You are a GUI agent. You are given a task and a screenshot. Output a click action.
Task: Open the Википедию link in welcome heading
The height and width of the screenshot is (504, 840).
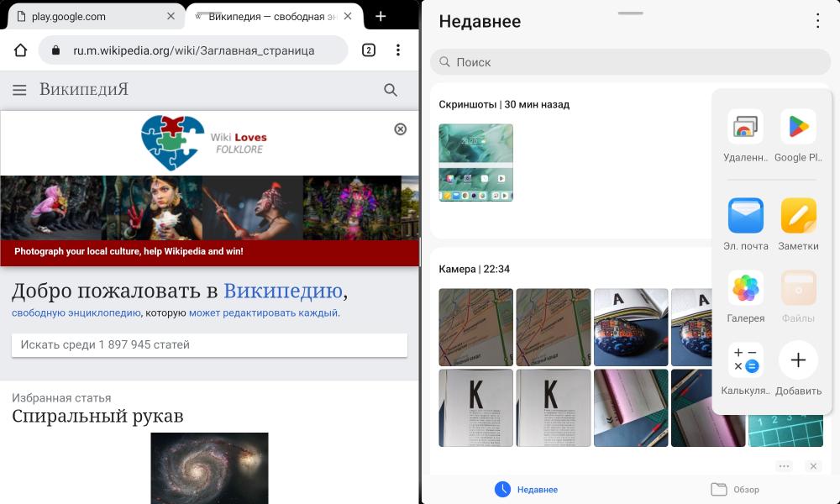click(x=283, y=291)
